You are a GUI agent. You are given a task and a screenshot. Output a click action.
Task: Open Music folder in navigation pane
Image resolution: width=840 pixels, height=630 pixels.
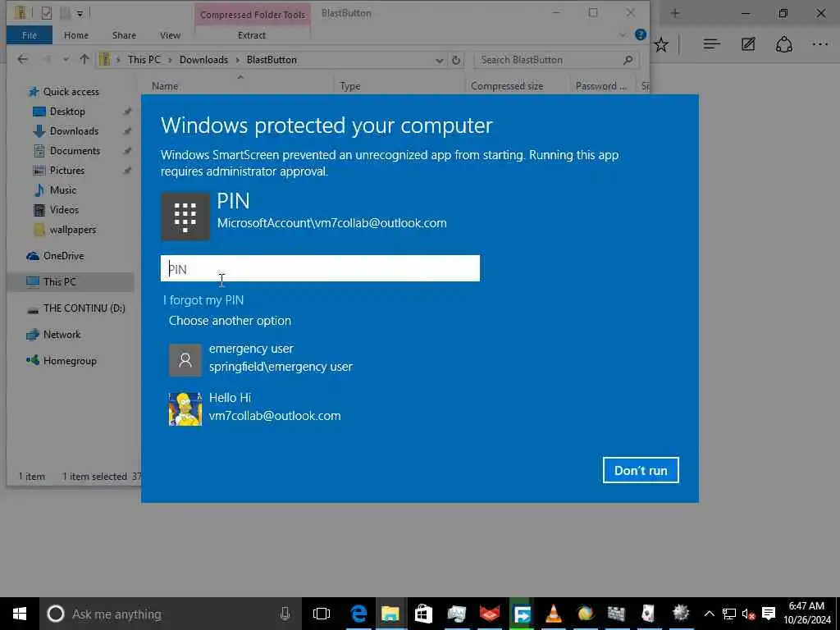[62, 190]
